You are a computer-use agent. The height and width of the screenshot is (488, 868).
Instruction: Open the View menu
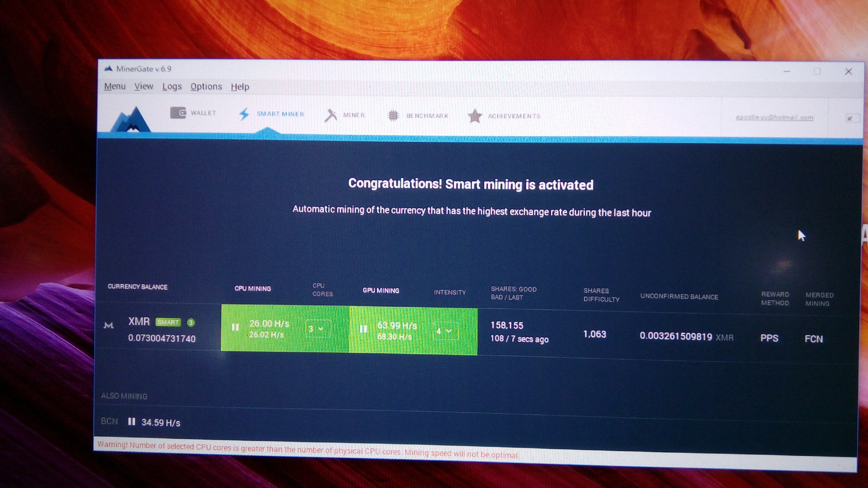pos(144,87)
